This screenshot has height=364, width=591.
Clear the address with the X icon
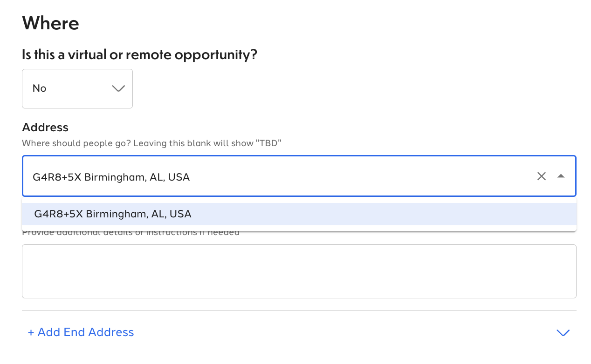541,176
